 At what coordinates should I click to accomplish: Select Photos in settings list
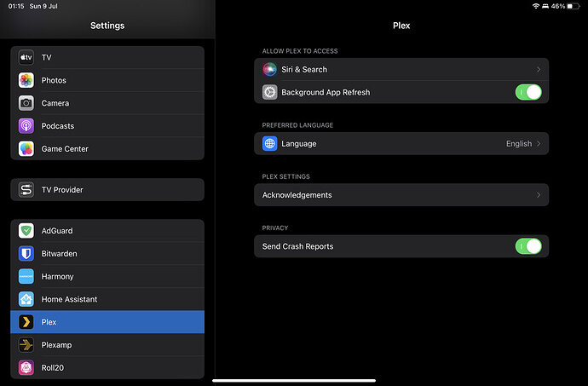[x=54, y=80]
